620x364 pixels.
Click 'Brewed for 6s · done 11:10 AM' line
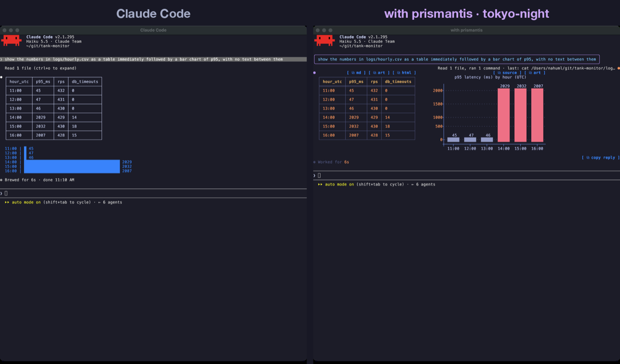pos(39,180)
